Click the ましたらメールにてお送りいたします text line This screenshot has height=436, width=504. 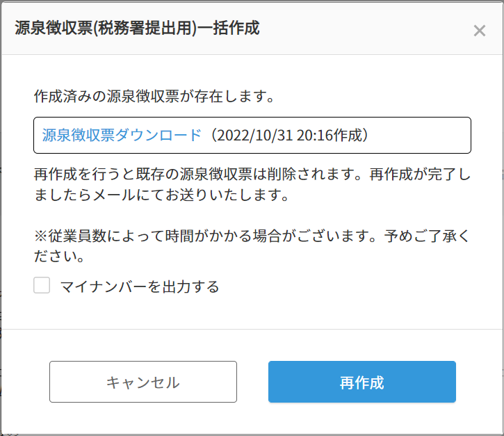(161, 195)
